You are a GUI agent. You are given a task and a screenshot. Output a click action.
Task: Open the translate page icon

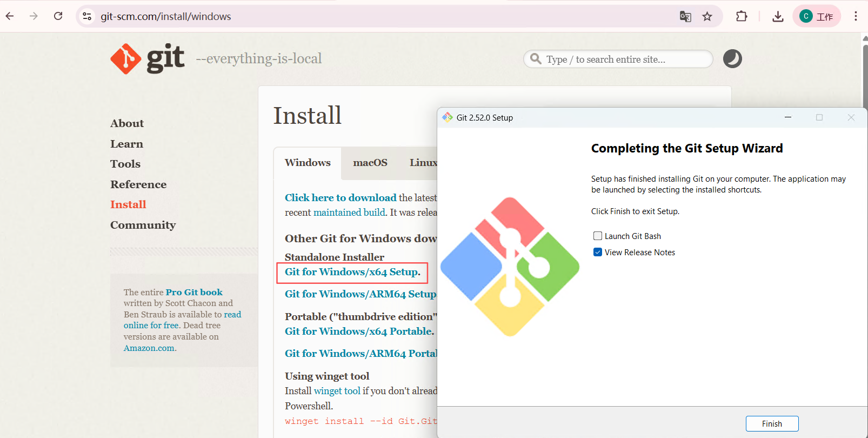tap(685, 16)
